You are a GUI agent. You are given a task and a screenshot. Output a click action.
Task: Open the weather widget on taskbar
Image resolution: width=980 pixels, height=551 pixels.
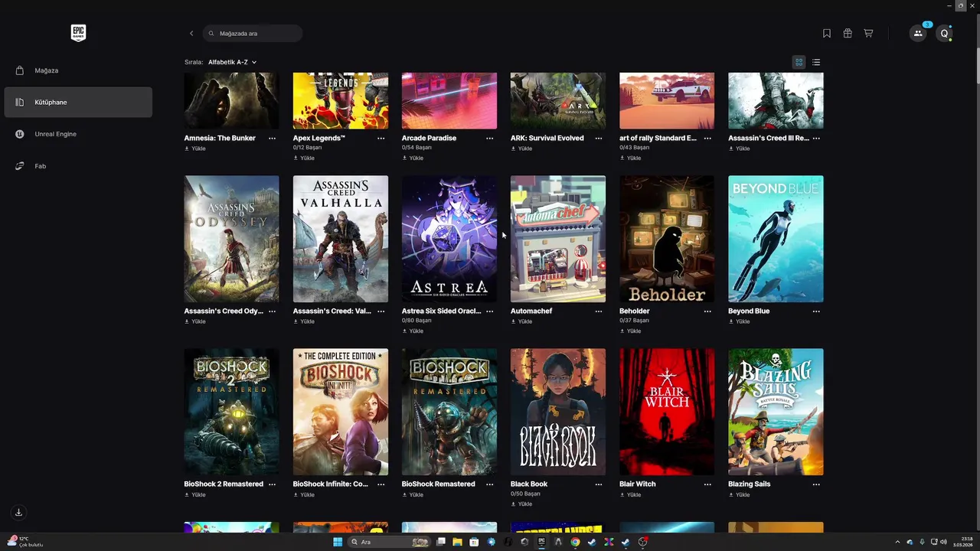26,542
